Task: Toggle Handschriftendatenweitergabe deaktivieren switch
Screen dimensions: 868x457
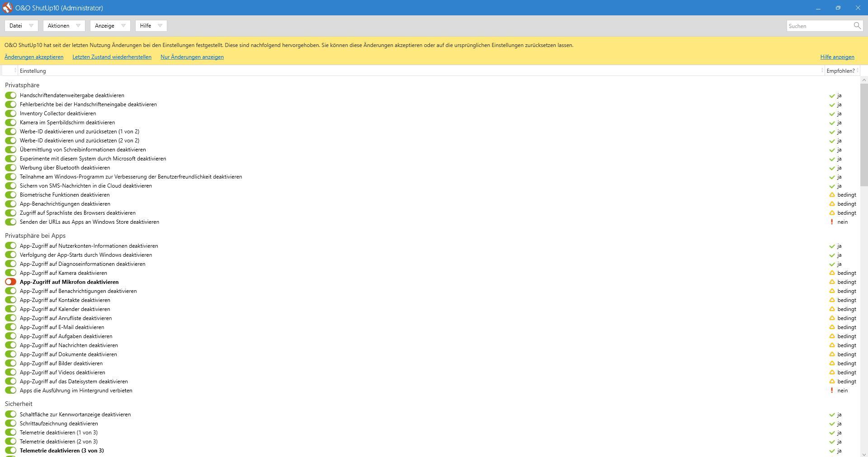Action: coord(10,95)
